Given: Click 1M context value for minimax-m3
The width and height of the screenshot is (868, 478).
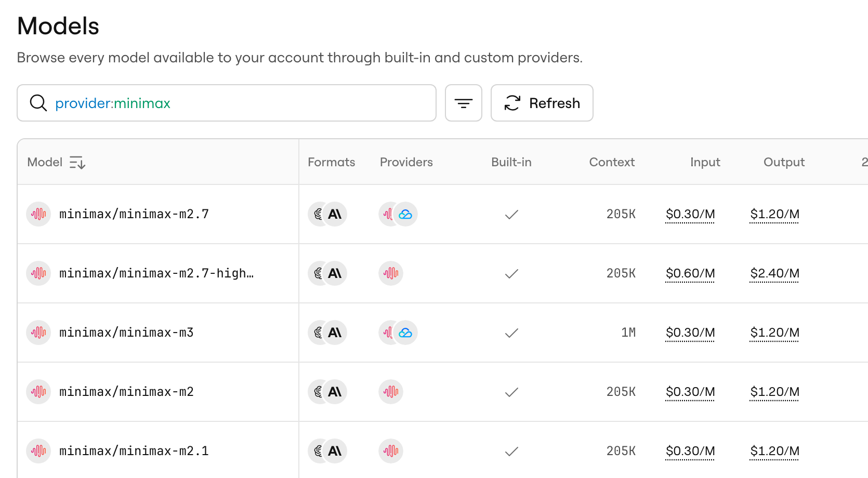Looking at the screenshot, I should [628, 333].
